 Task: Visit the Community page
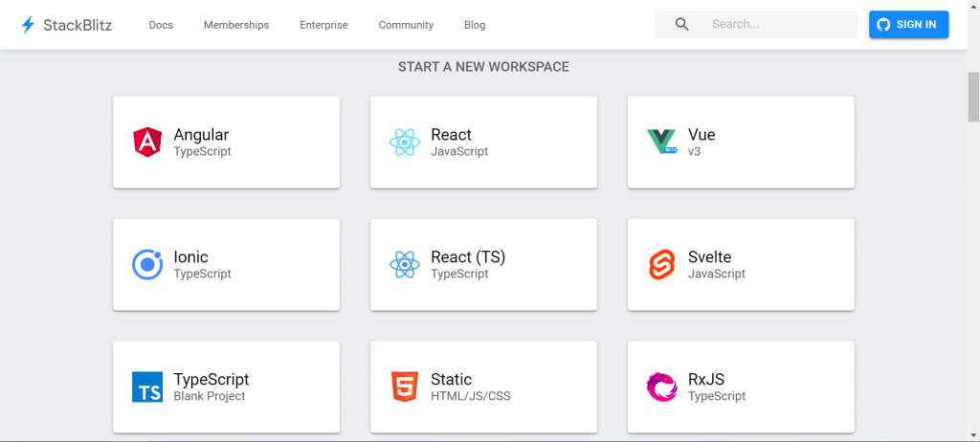(x=406, y=25)
